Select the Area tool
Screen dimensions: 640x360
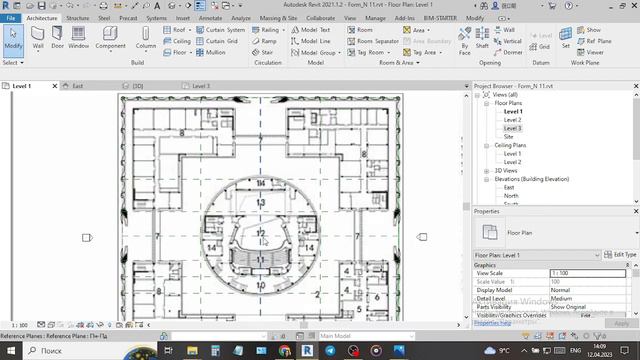[x=416, y=30]
